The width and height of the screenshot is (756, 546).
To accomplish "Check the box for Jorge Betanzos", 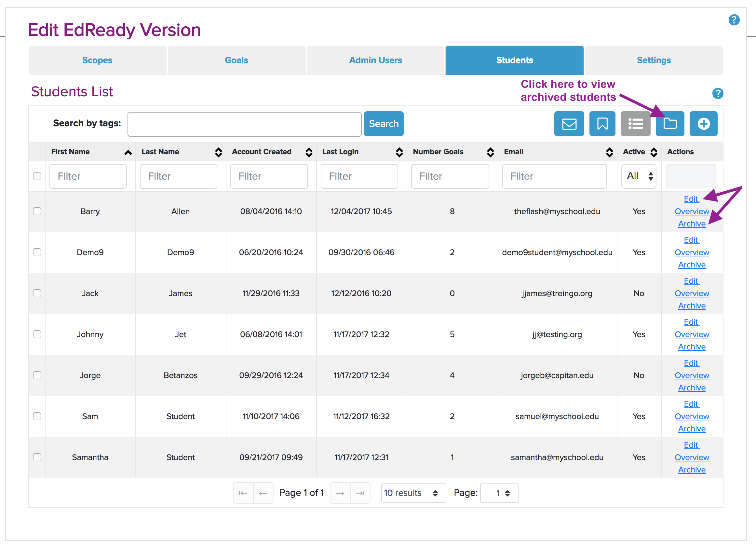I will click(x=37, y=375).
